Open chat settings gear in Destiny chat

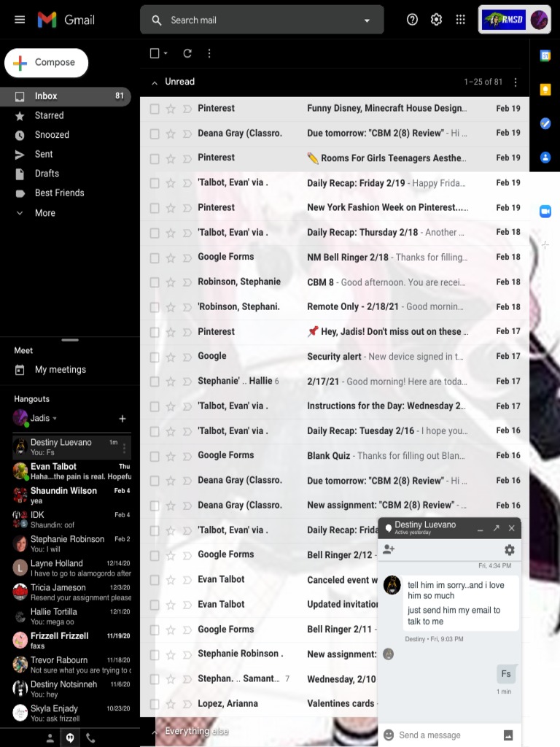[510, 550]
